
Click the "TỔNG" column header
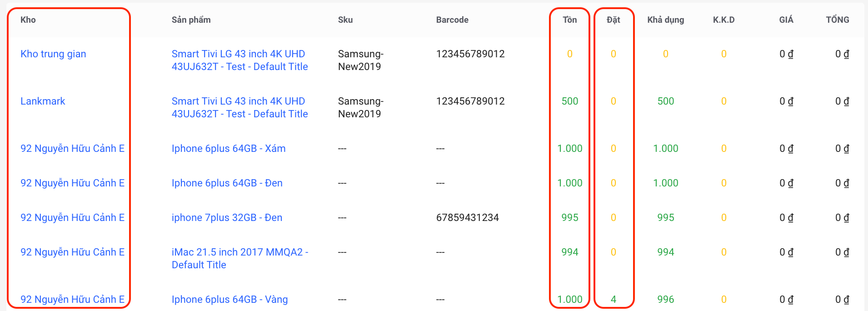[837, 20]
